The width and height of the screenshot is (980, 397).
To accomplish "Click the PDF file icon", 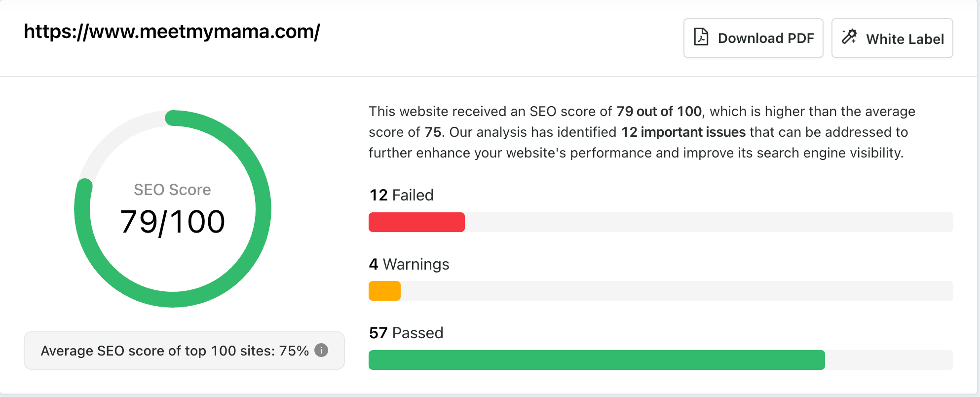I will [701, 38].
